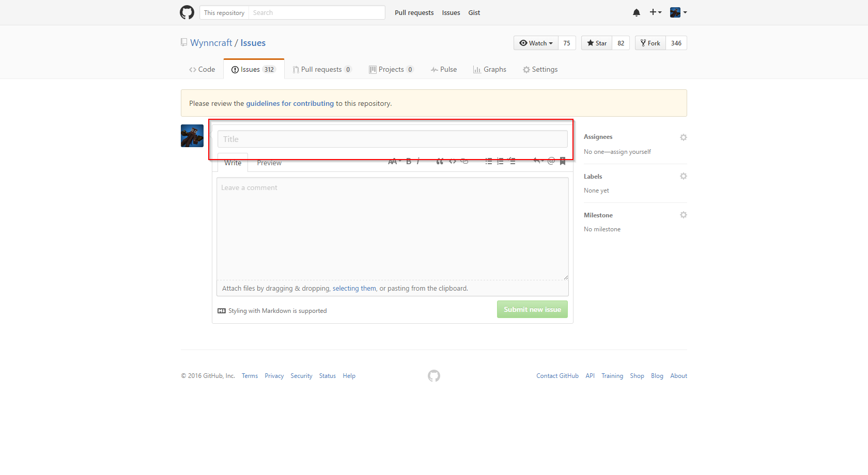Image resolution: width=868 pixels, height=475 pixels.
Task: Click into the Leave a comment textarea
Action: click(x=393, y=229)
